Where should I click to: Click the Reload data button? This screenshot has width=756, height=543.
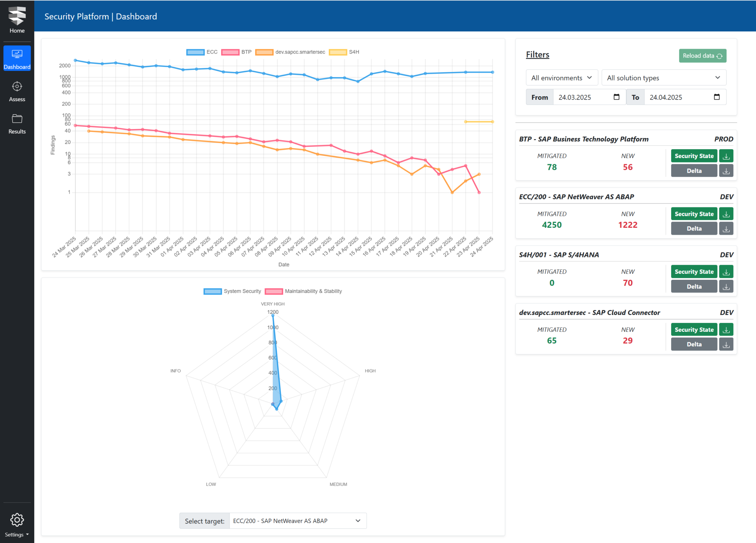(x=702, y=55)
